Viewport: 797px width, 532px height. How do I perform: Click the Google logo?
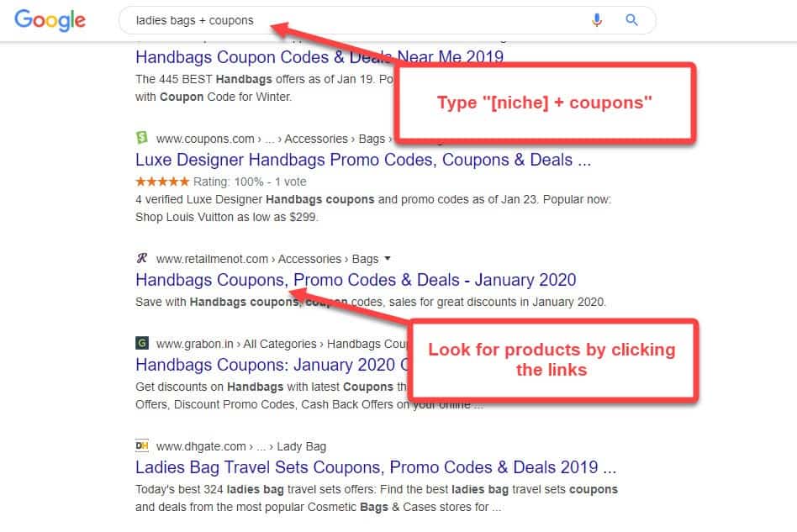pos(50,20)
